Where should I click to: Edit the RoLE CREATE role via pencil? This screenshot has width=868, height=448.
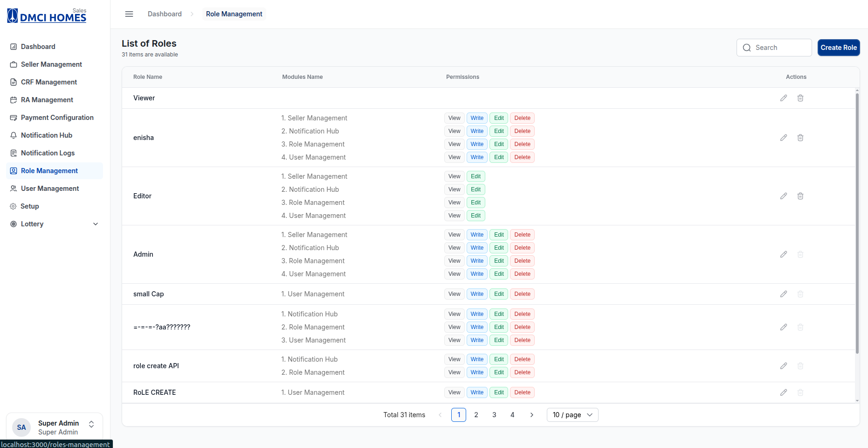784,392
